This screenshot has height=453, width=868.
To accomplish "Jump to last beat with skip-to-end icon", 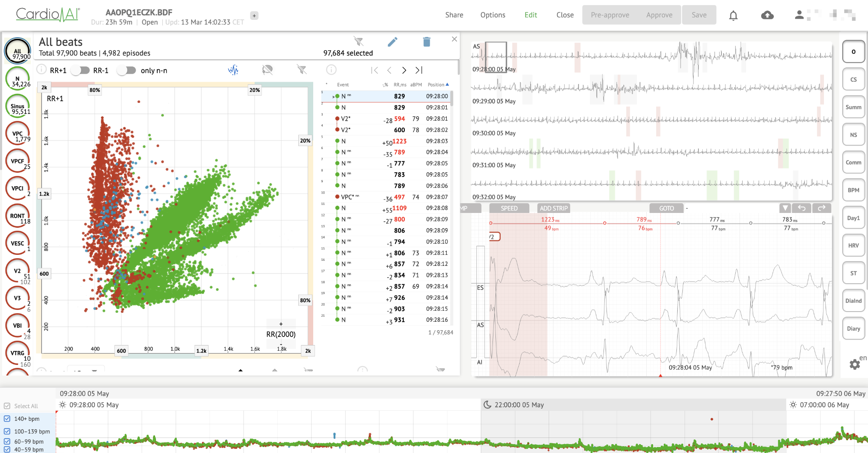I will (419, 70).
